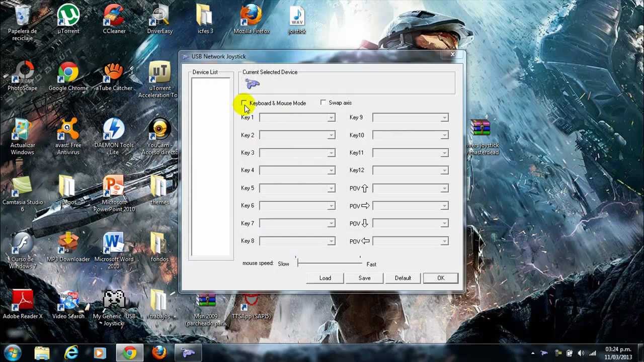The image size is (644, 362).
Task: Open the juegos folder on the desktop
Action: click(x=68, y=190)
